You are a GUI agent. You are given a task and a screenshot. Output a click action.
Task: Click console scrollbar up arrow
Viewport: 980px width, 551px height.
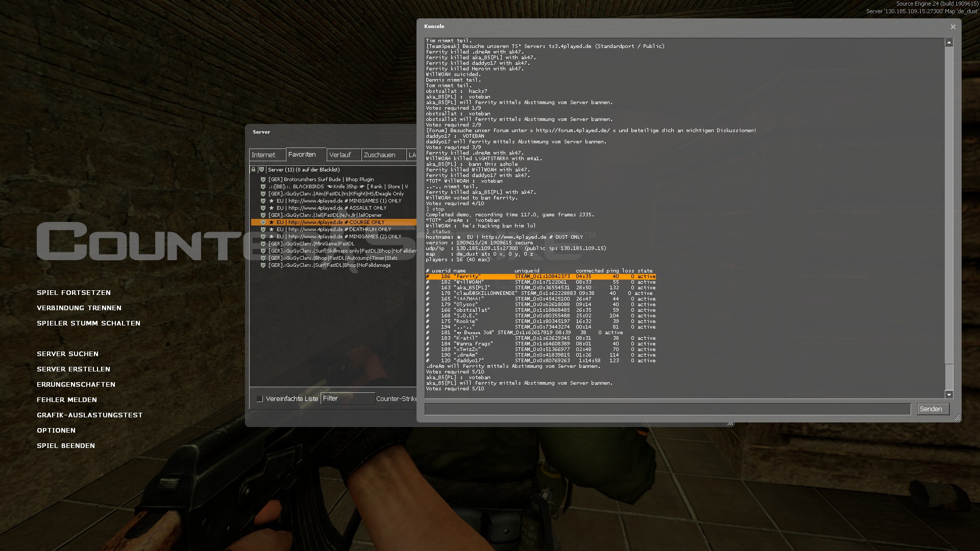point(949,43)
